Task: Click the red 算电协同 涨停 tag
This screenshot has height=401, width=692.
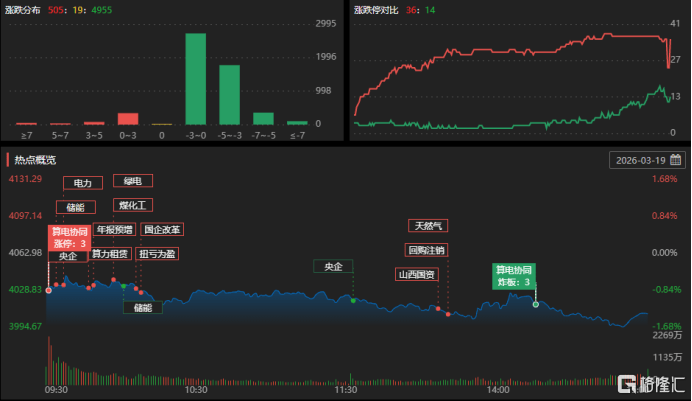Action: [70, 237]
